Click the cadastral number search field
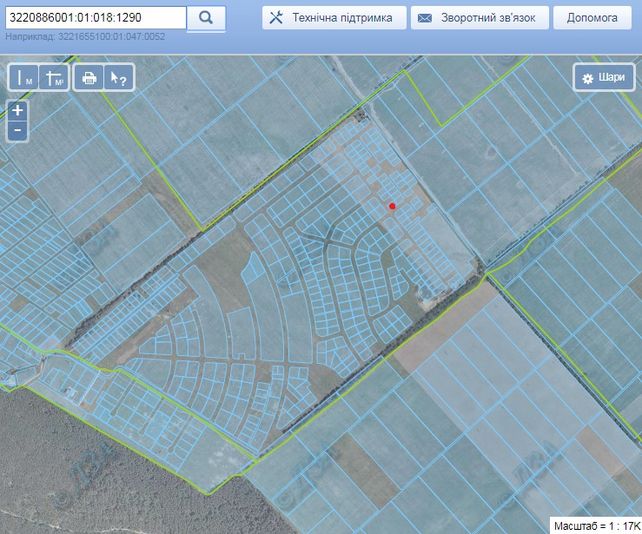The width and height of the screenshot is (642, 534). (x=96, y=18)
